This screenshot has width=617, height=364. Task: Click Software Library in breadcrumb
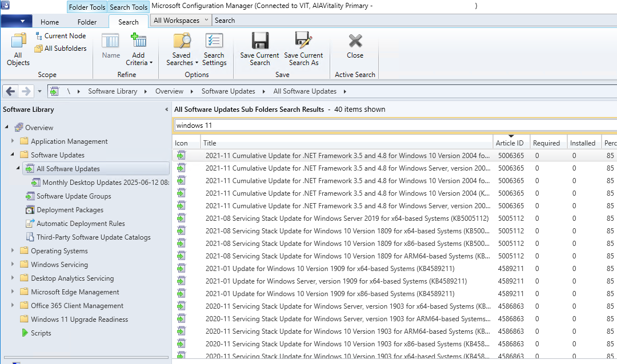(x=113, y=91)
